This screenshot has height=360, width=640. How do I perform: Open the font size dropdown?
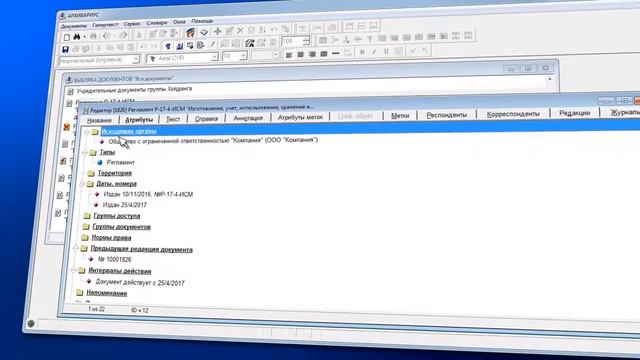click(243, 56)
